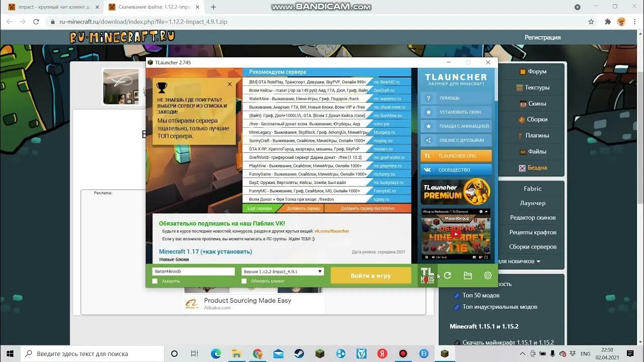This screenshot has width=644, height=362.
Task: Click Регистрация link on website
Action: point(542,37)
